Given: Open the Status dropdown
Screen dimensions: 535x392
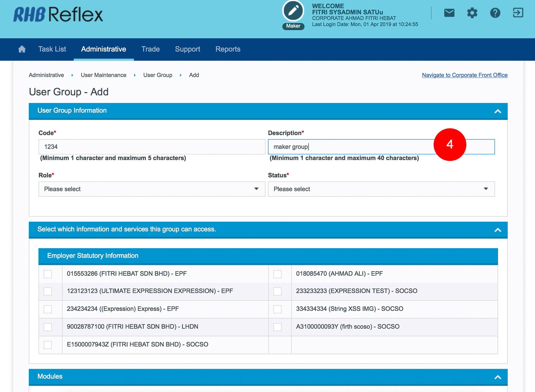Looking at the screenshot, I should coord(381,189).
